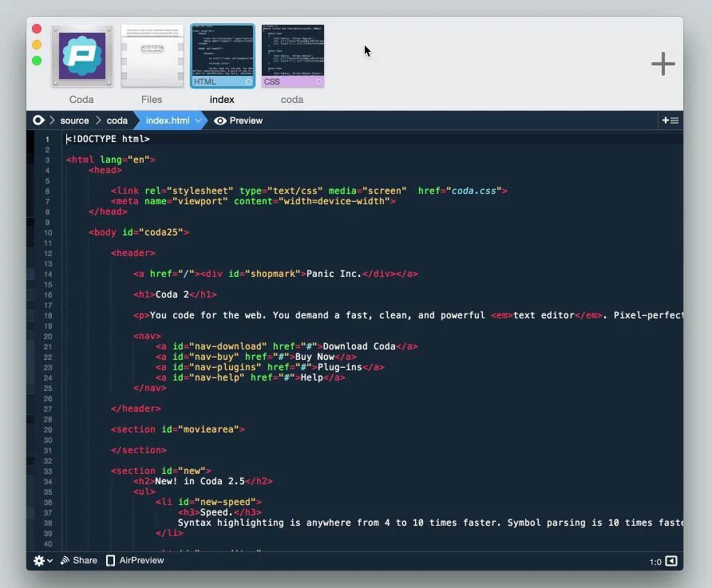Click the site home icon in path bar

tap(38, 120)
